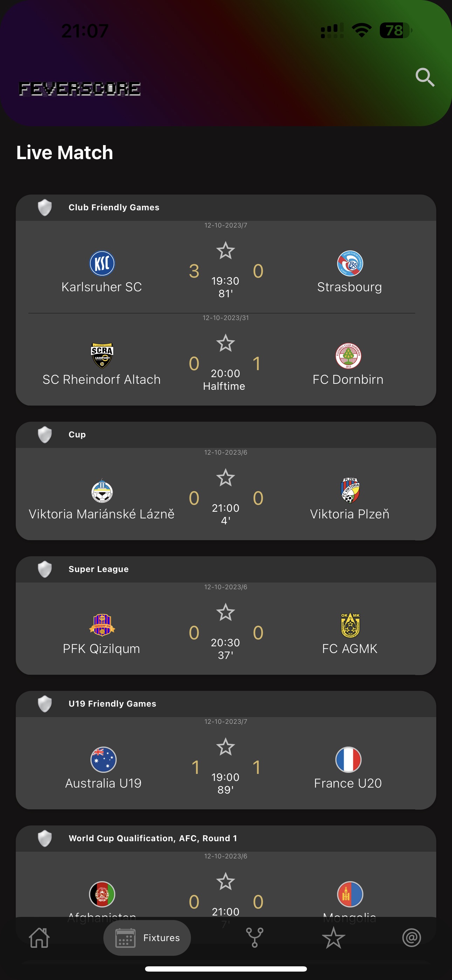Expand the Cup league section
452x980 pixels.
click(77, 435)
